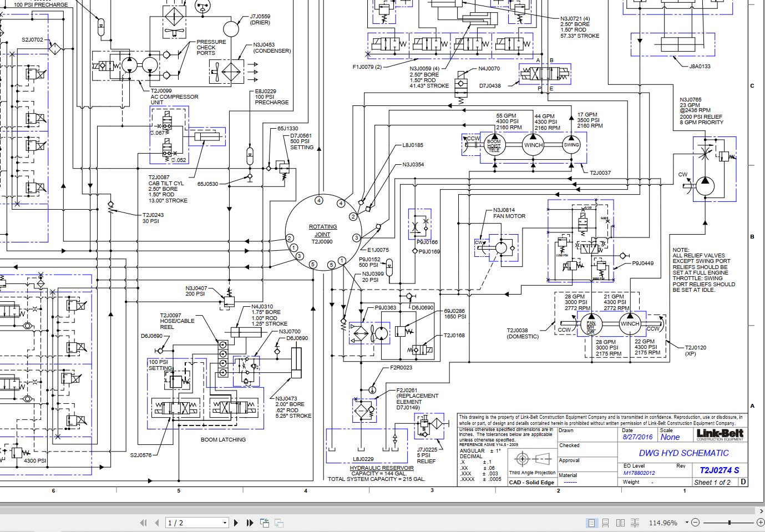Open the page number dropdown

point(225,523)
